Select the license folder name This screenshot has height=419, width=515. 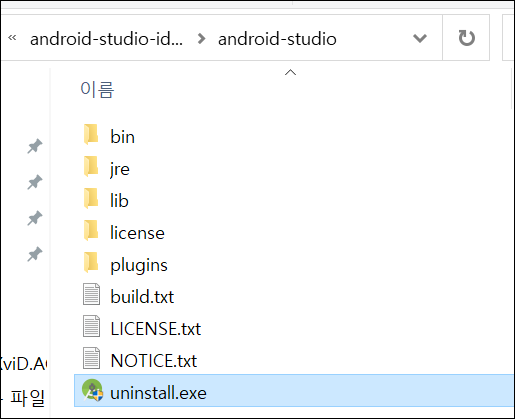click(137, 233)
